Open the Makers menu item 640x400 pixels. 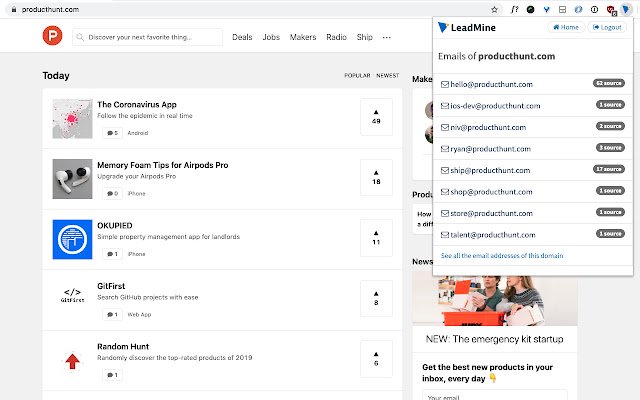click(303, 37)
